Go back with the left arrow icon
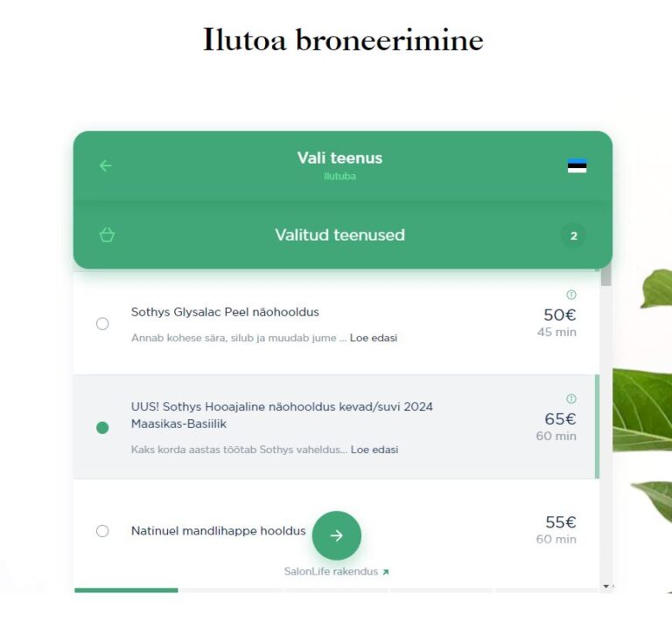Image resolution: width=672 pixels, height=642 pixels. click(105, 165)
